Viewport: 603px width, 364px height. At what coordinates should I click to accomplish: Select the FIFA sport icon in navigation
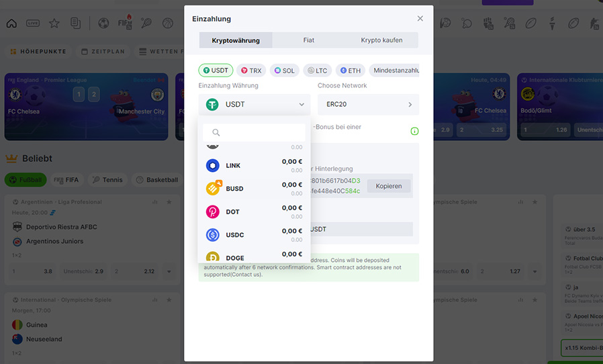(125, 23)
